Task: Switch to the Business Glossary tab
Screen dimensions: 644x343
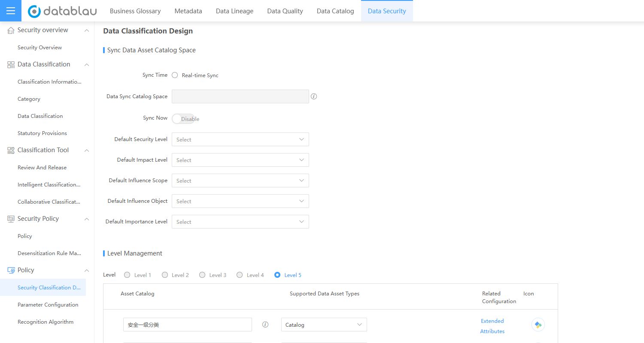Action: 135,11
